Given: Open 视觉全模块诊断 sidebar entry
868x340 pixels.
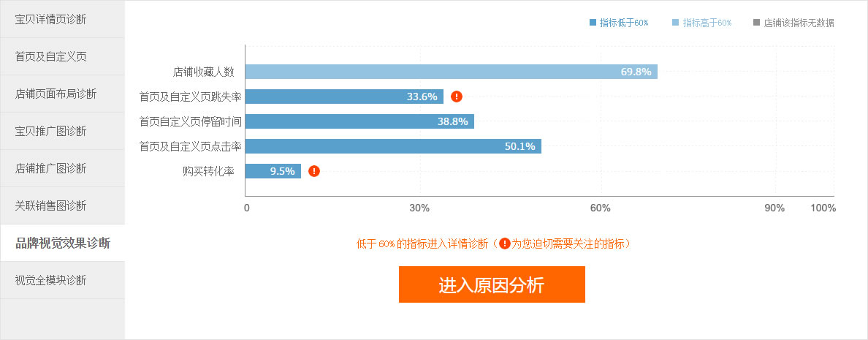Looking at the screenshot, I should pos(63,280).
